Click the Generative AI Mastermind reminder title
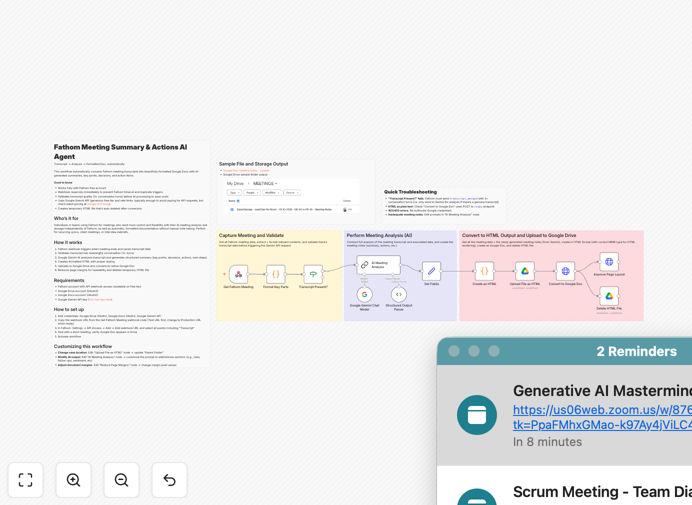692x505 pixels. tap(602, 391)
